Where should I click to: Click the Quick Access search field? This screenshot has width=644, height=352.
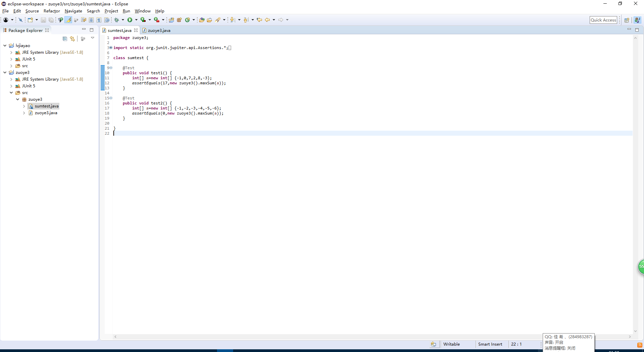pyautogui.click(x=603, y=20)
